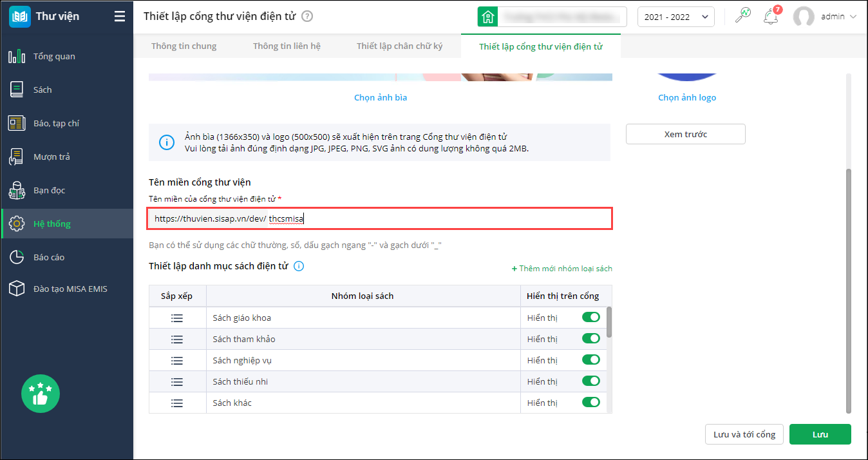Click the Sắp xếp column header
Viewport: 868px width, 460px height.
point(177,296)
